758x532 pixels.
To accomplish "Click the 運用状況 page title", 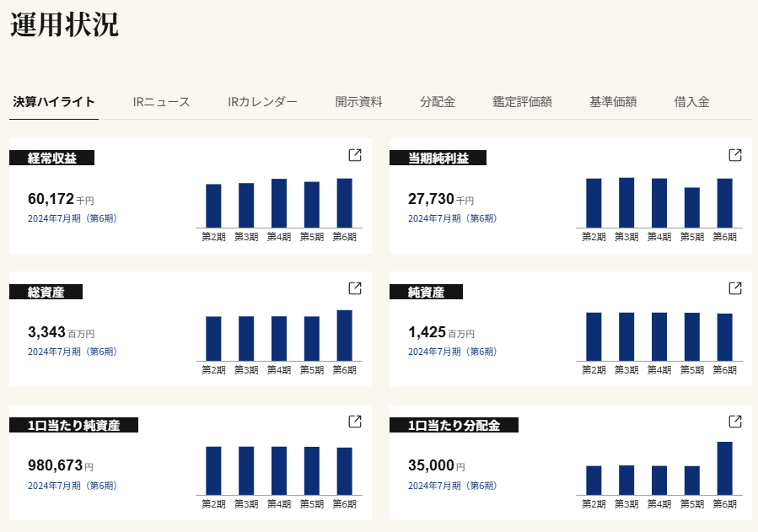I will [x=64, y=24].
